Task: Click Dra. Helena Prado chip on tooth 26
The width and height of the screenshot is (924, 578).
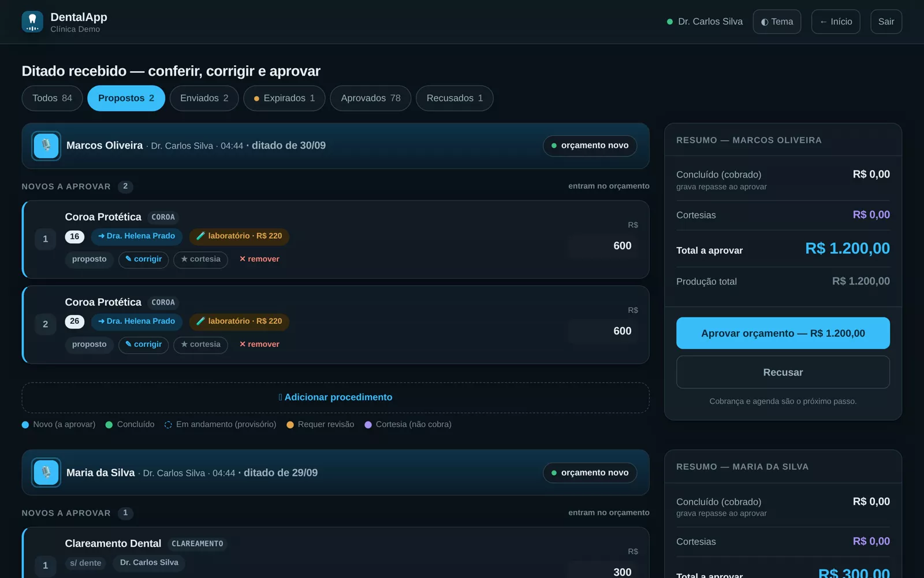Action: [x=137, y=321]
